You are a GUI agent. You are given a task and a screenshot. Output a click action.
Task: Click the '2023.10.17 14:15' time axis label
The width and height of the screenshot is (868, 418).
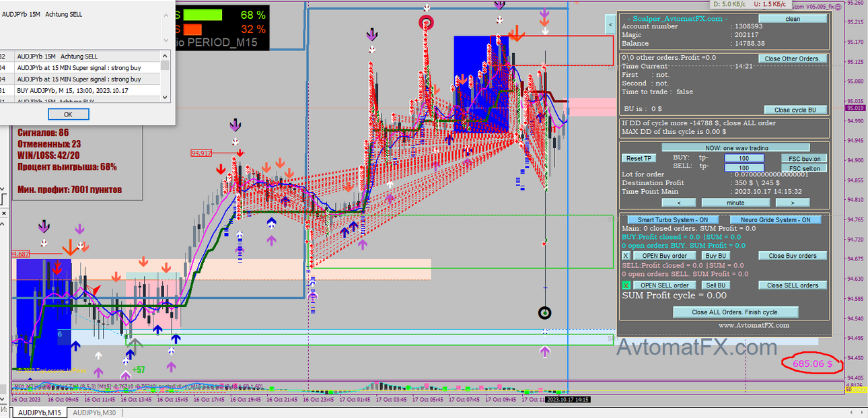568,400
